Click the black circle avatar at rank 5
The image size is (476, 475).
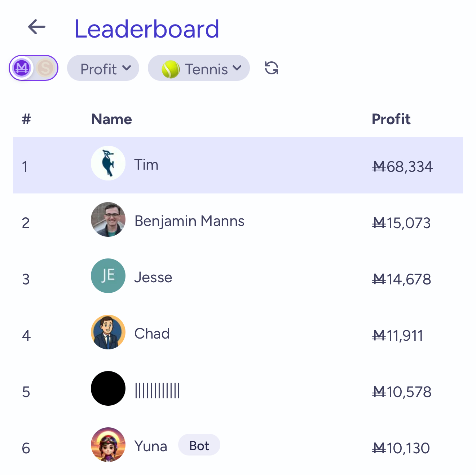(x=108, y=388)
